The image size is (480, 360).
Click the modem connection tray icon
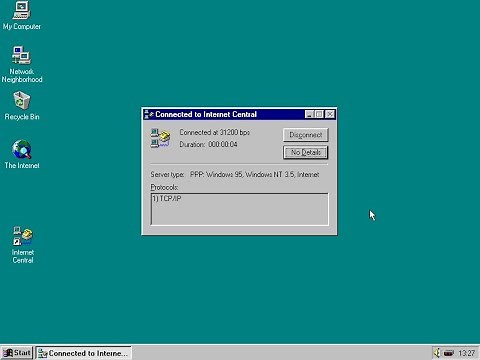pos(449,353)
